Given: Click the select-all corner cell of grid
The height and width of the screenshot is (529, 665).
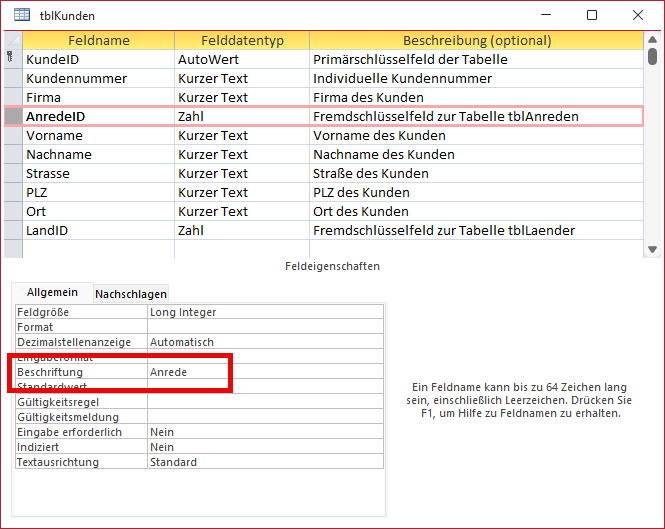Looking at the screenshot, I should click(x=13, y=41).
